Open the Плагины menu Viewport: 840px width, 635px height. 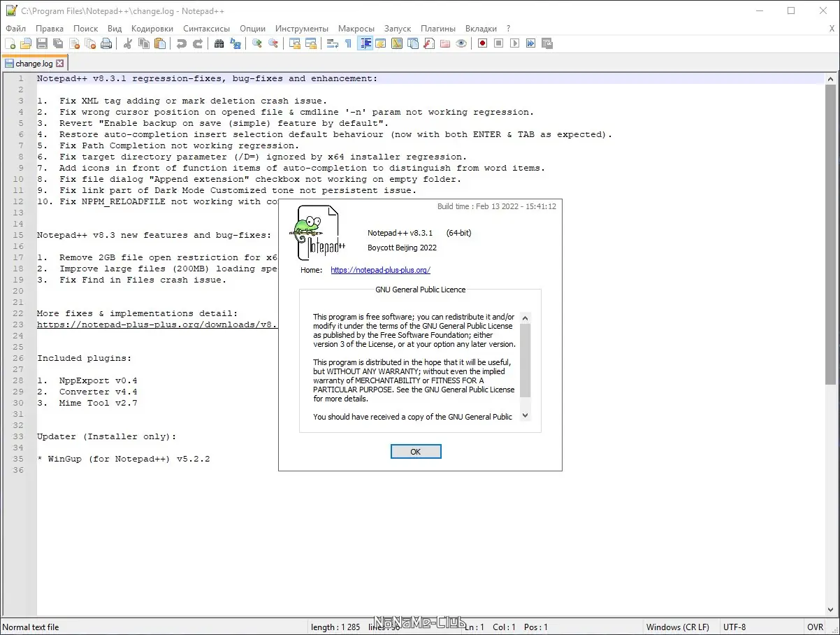point(438,29)
